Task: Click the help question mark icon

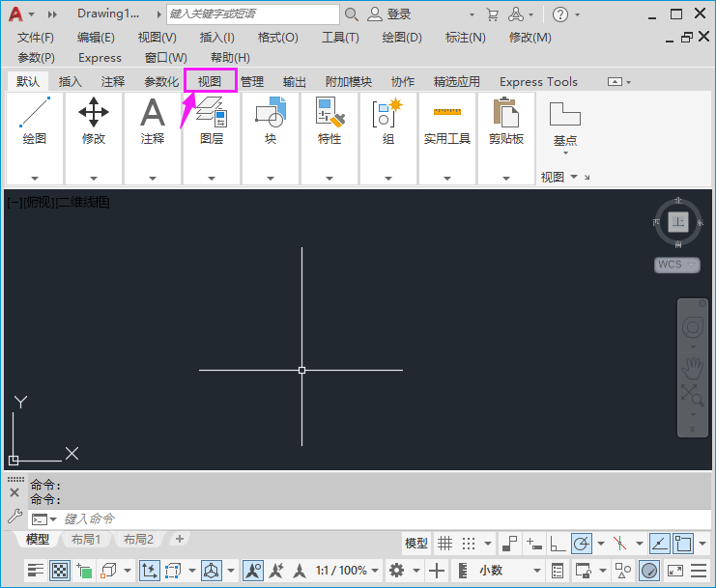Action: pos(559,14)
